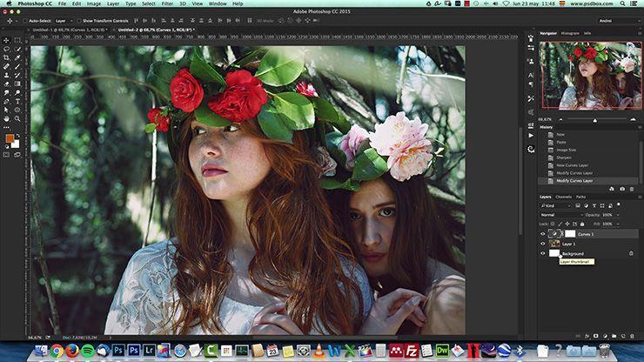Click the Navigator zoom out small mountains button

coord(561,119)
